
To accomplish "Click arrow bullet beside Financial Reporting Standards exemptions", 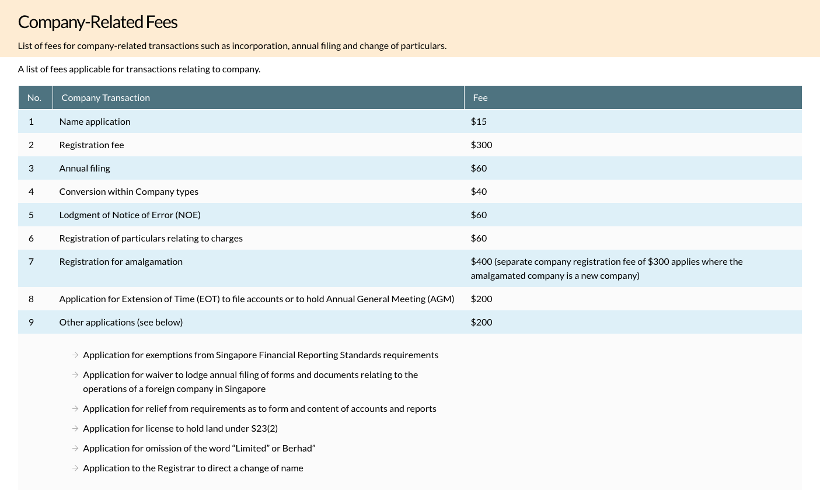I will [x=75, y=355].
